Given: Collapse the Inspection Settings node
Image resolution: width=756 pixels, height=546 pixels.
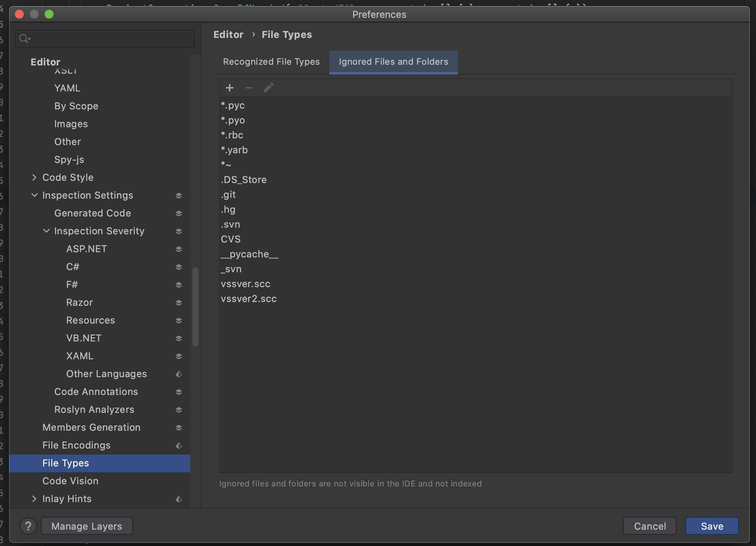Looking at the screenshot, I should 34,195.
